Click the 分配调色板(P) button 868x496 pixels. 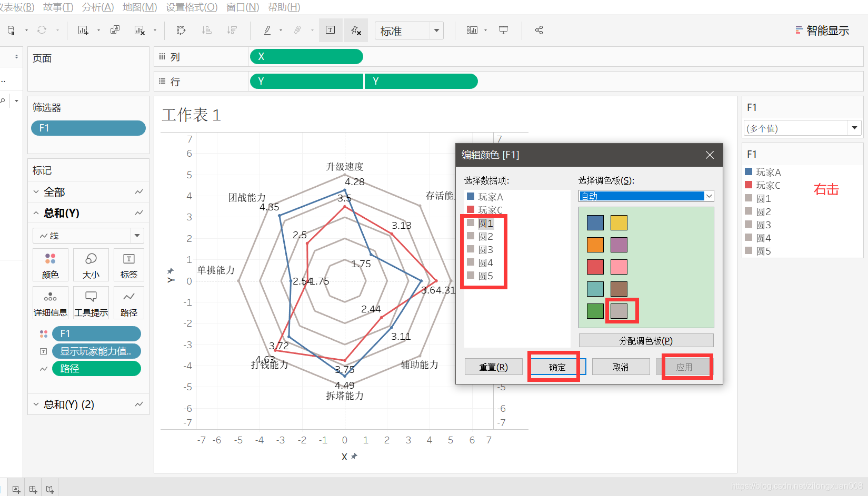[646, 340]
